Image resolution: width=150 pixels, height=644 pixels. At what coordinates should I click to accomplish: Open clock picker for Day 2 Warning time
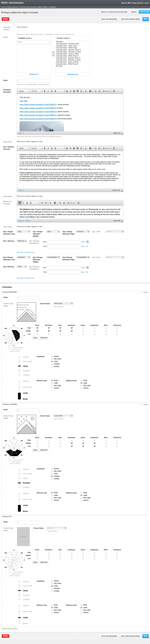pos(87,272)
